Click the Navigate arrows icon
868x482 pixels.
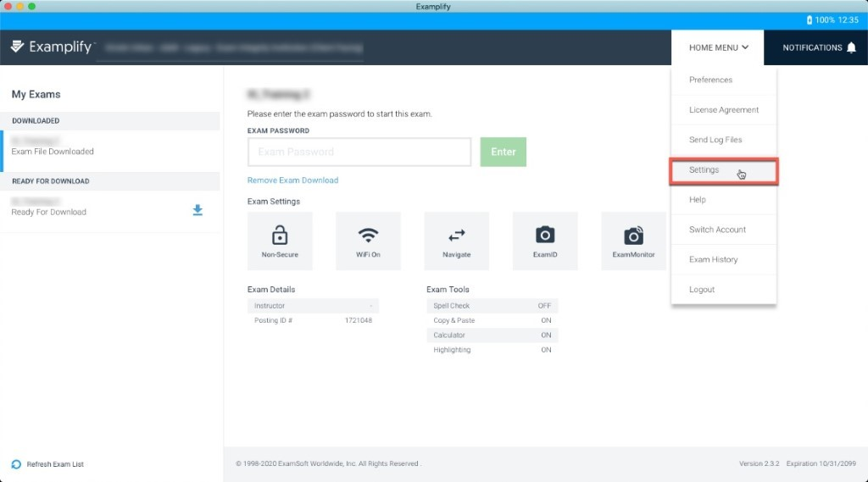(456, 235)
